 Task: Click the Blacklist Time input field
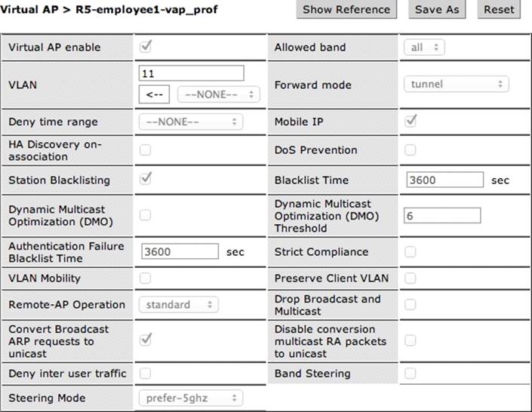click(x=444, y=180)
